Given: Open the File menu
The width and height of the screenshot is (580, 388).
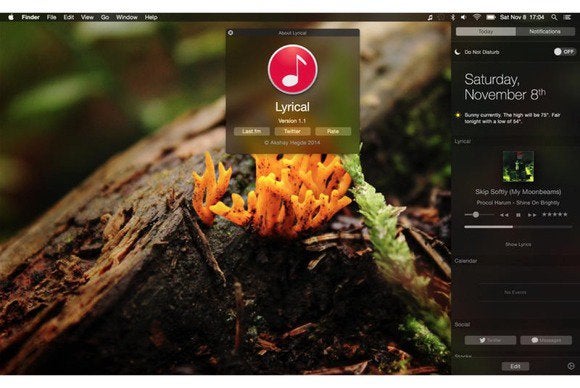Looking at the screenshot, I should 51,17.
